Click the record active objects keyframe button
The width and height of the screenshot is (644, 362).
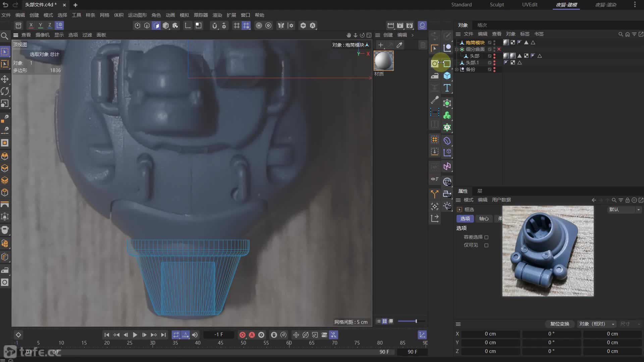[x=243, y=335]
